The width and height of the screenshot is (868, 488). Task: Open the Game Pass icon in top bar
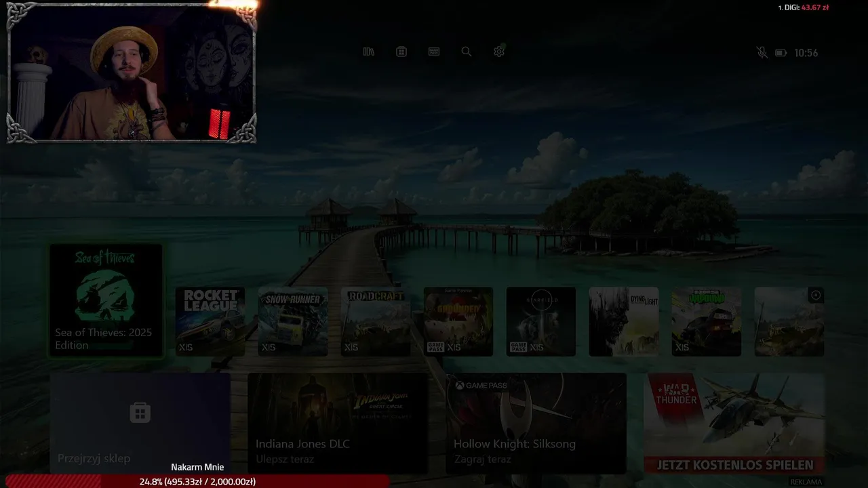click(434, 52)
